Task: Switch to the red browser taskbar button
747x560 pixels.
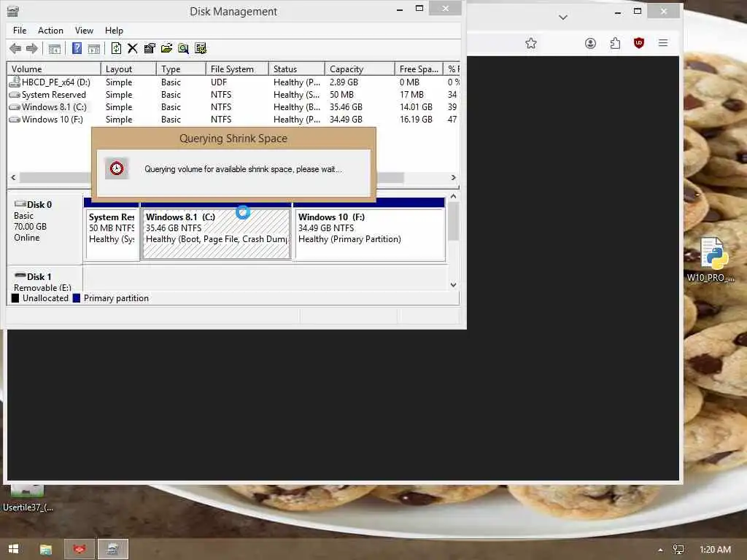Action: point(80,549)
